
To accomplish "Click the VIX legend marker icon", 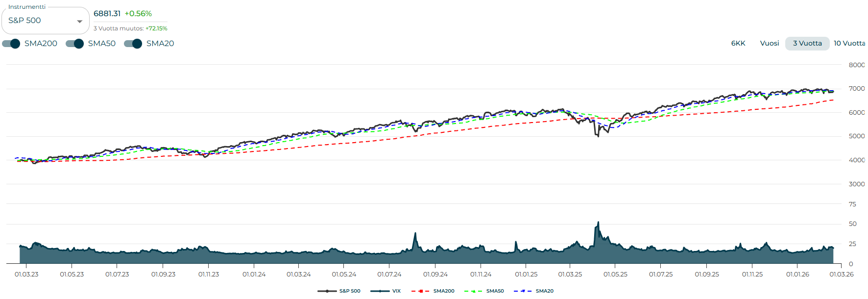I will tap(380, 291).
